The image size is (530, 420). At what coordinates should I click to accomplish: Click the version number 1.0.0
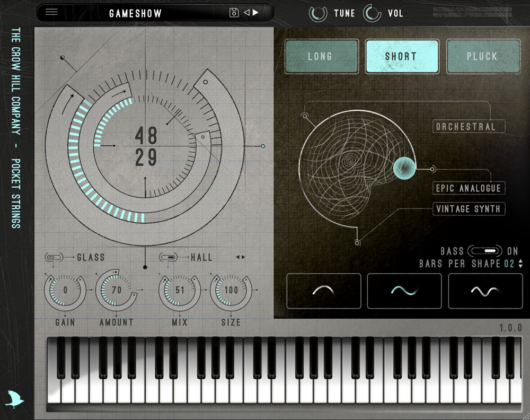(x=511, y=328)
